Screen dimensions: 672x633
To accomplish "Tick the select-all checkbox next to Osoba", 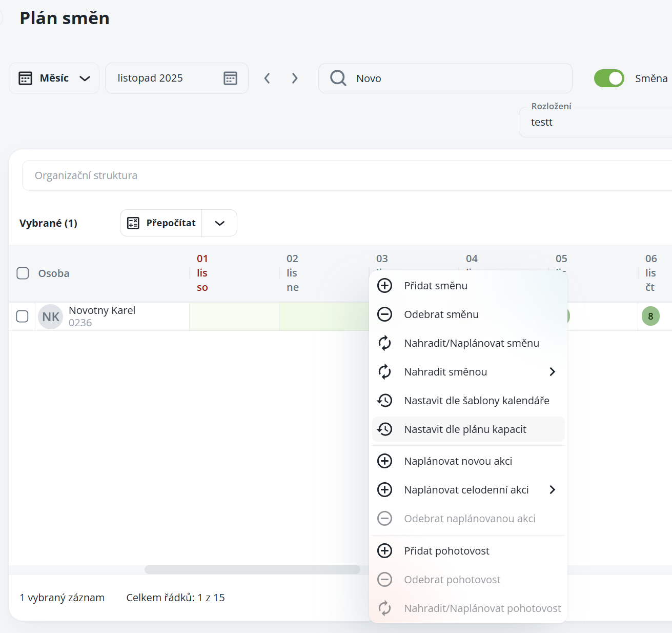I will [x=23, y=273].
